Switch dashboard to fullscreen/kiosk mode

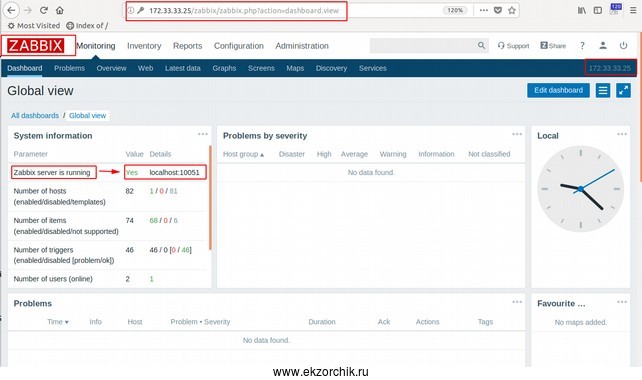[x=624, y=90]
